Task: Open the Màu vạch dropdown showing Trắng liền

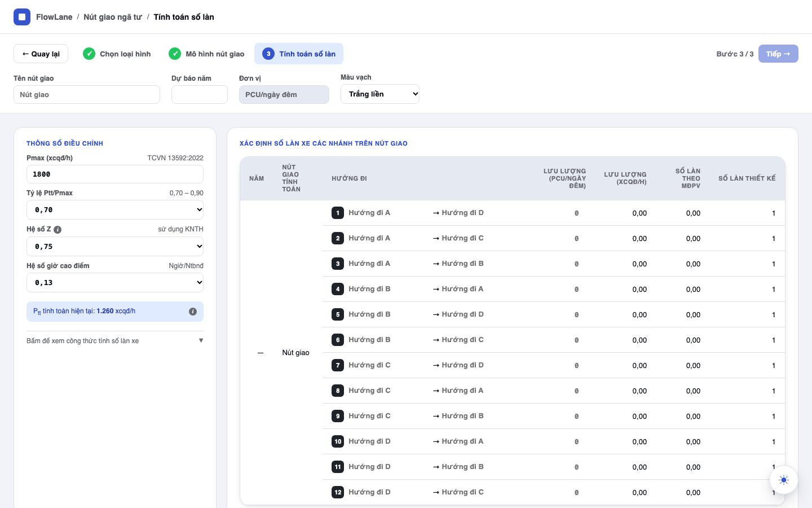Action: click(x=380, y=94)
